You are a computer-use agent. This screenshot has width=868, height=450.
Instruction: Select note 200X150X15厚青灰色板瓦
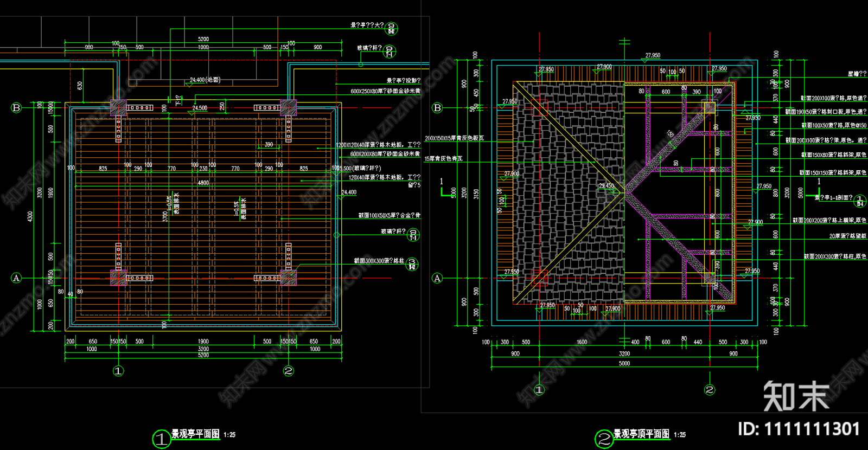454,138
